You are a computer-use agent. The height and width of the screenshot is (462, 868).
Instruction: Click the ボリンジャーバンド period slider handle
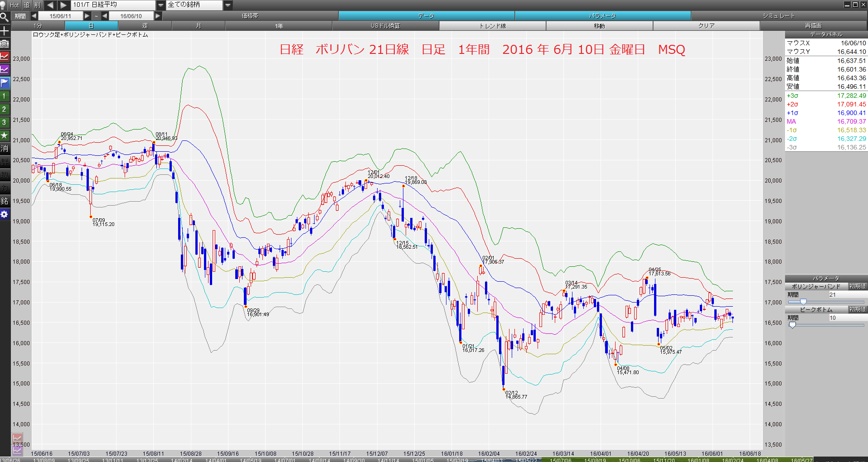803,302
